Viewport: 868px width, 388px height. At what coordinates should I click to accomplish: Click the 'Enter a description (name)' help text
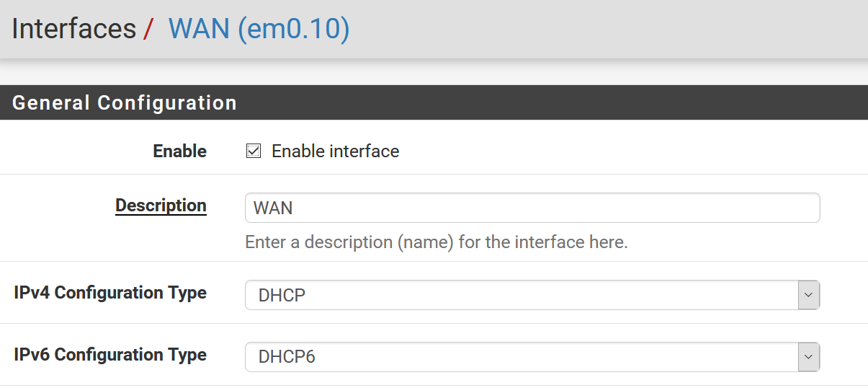point(437,242)
